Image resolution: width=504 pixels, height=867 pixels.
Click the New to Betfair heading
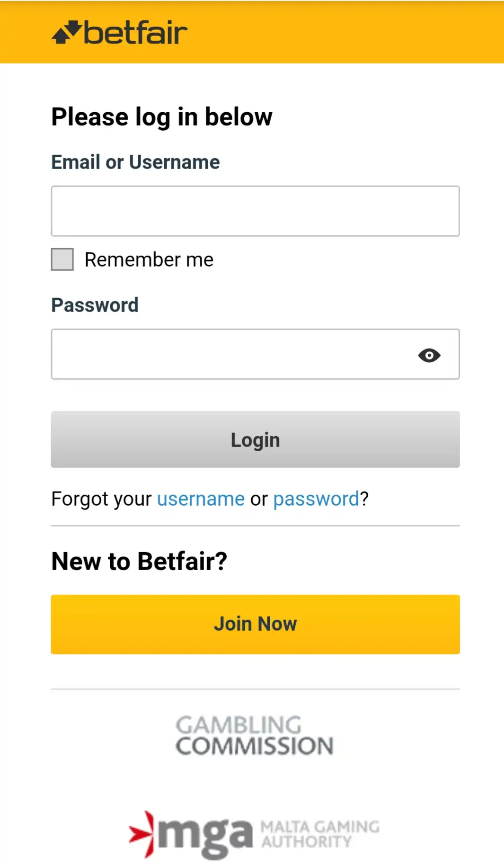[x=139, y=561]
